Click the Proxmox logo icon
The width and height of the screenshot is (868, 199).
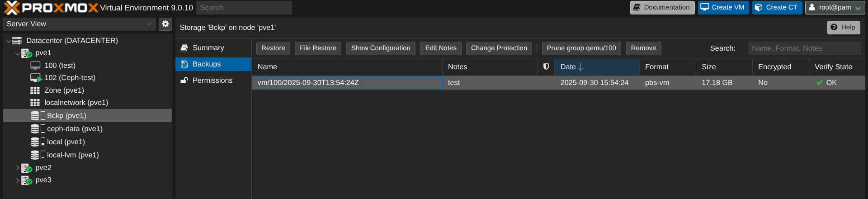pos(12,8)
